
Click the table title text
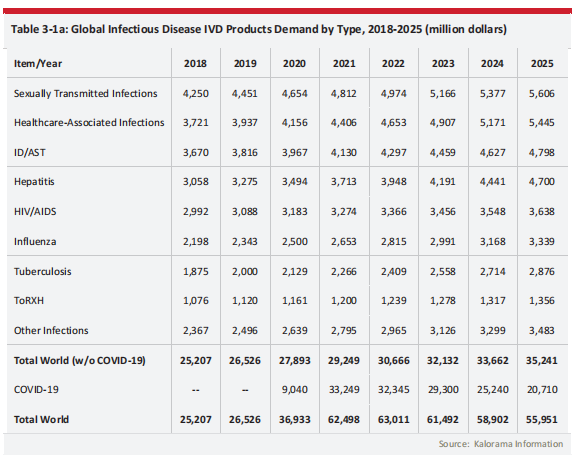(x=259, y=29)
